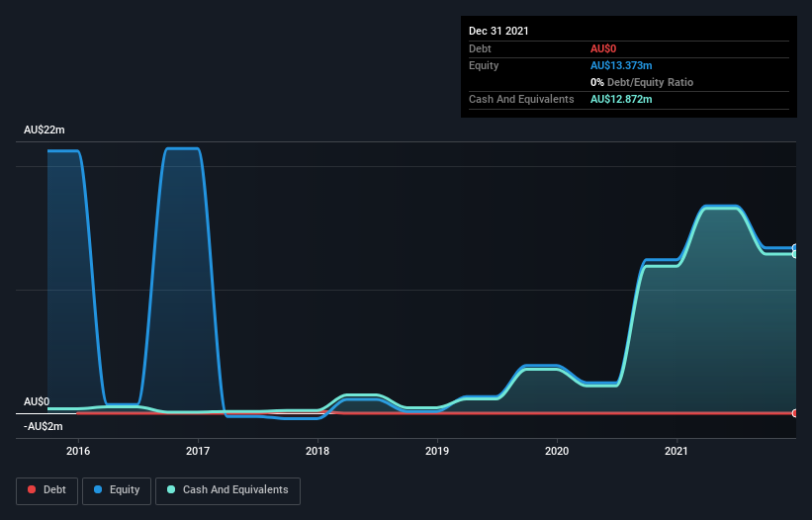Click the AU$13.373m equity value
The image size is (812, 520).
(x=621, y=65)
